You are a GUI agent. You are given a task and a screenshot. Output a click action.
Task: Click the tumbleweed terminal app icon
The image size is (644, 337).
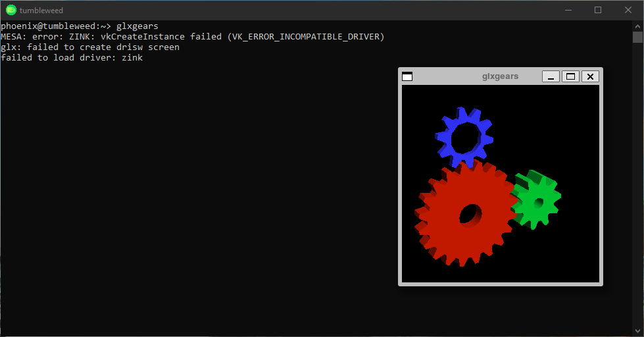(x=11, y=10)
